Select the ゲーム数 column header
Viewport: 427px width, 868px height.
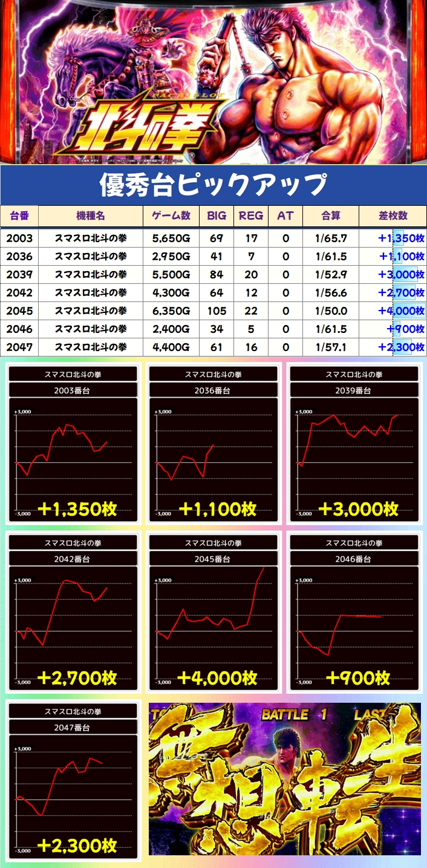tap(171, 215)
